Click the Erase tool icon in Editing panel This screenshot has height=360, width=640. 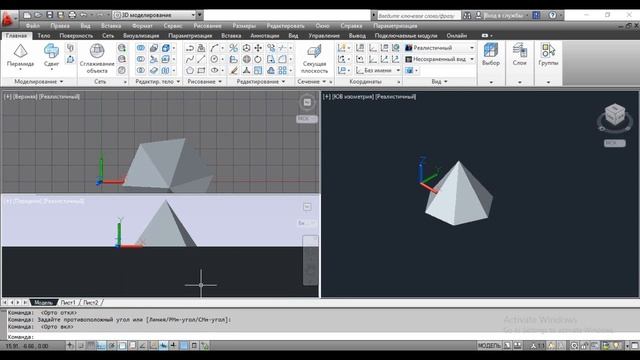[233, 70]
